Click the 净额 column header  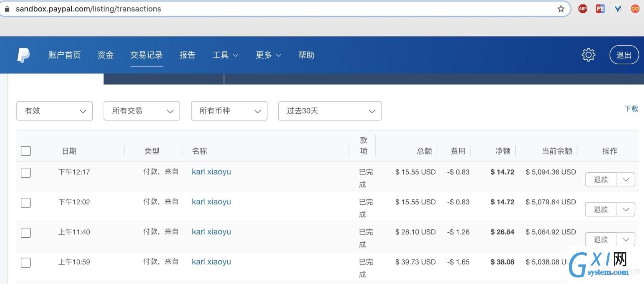(503, 151)
